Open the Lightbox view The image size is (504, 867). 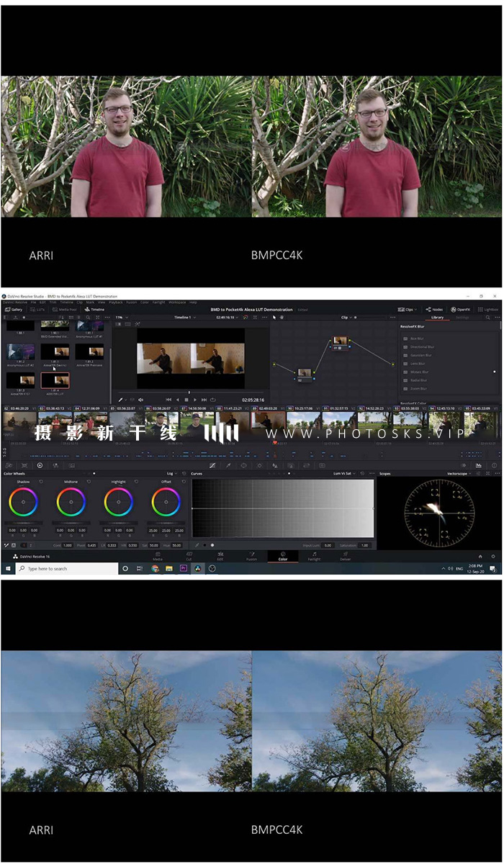[x=488, y=310]
